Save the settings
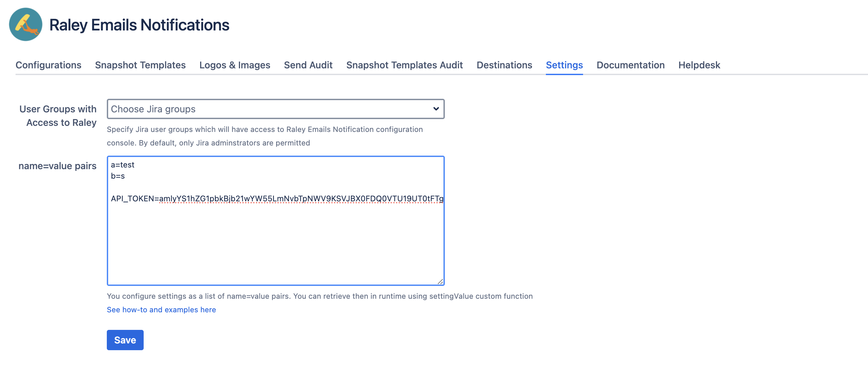This screenshot has width=868, height=383. pos(125,340)
